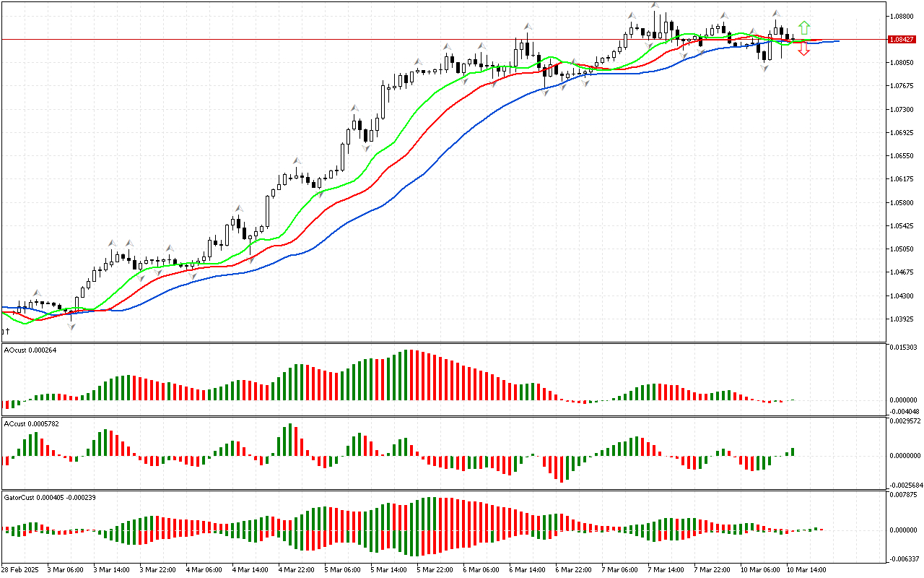Click the 5 Mar 22:00 time label
Screen dimensions: 924x578
tap(435, 570)
